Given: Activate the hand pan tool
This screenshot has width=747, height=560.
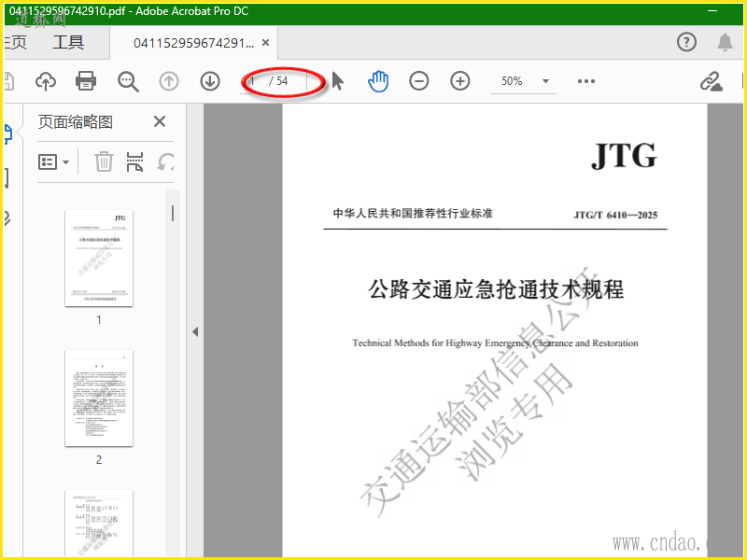Looking at the screenshot, I should click(378, 81).
